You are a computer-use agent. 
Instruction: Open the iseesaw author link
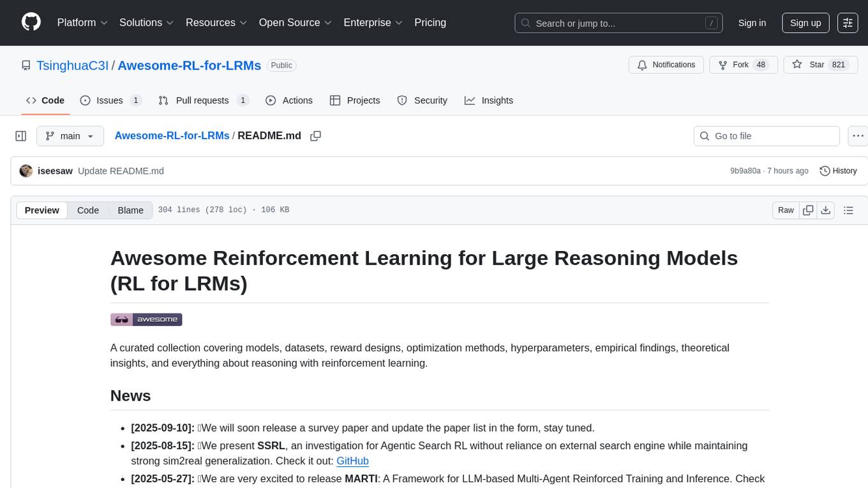[x=55, y=171]
